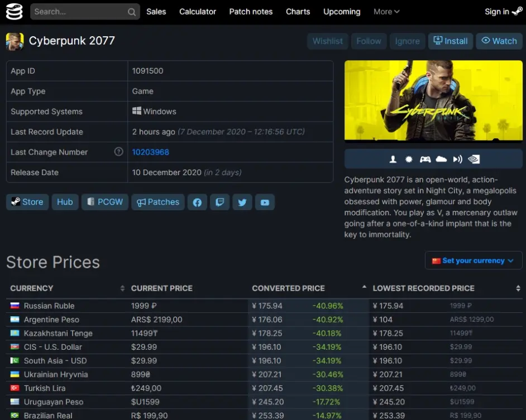
Task: Click the Install button
Action: pos(451,41)
